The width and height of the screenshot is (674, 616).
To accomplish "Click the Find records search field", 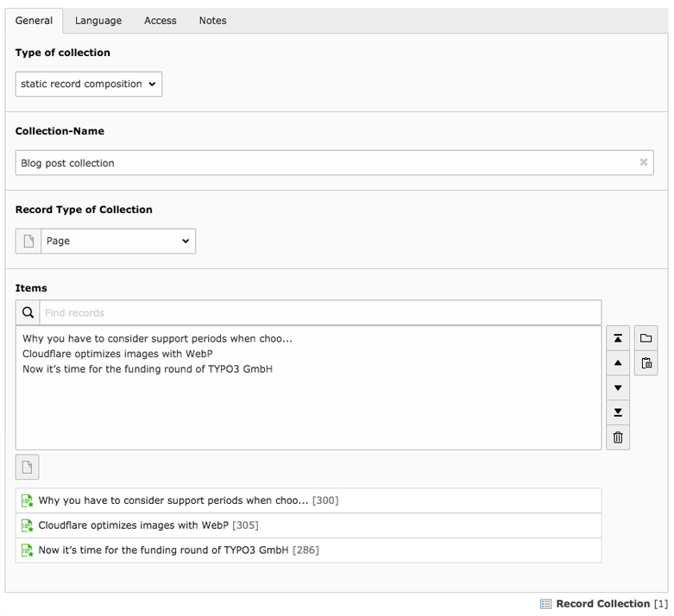I will pyautogui.click(x=319, y=312).
